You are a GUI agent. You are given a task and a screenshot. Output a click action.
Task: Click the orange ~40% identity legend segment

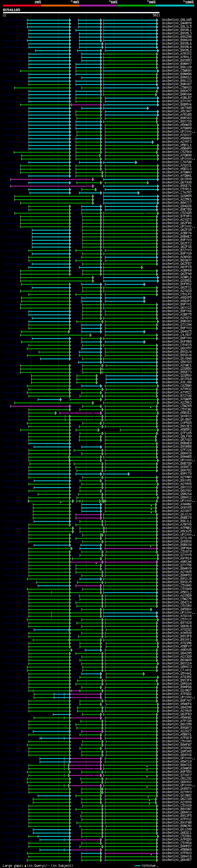coord(60,6)
